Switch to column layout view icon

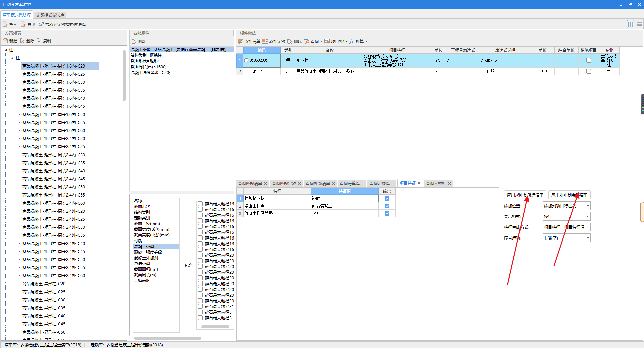tap(631, 24)
